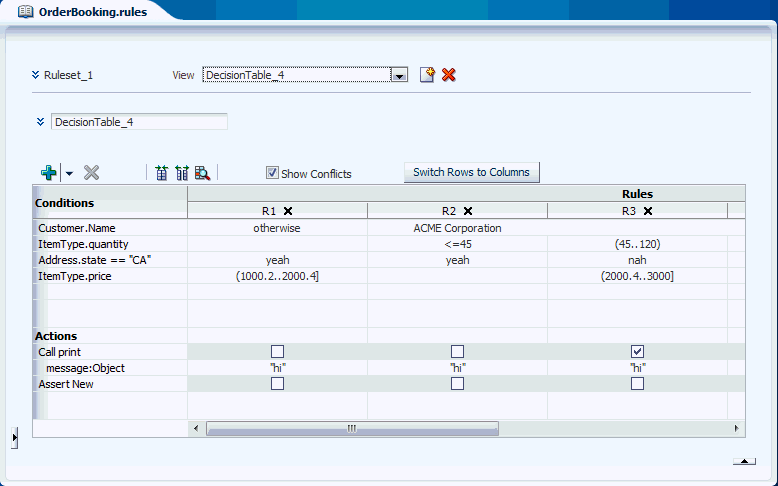
Task: Uncheck Call print box for R3
Action: [638, 351]
